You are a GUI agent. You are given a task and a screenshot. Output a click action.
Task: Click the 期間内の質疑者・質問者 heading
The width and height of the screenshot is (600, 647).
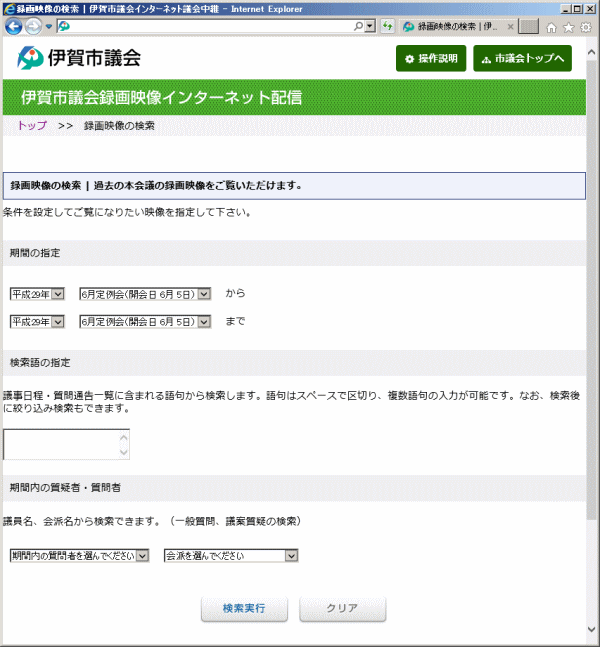[x=65, y=488]
